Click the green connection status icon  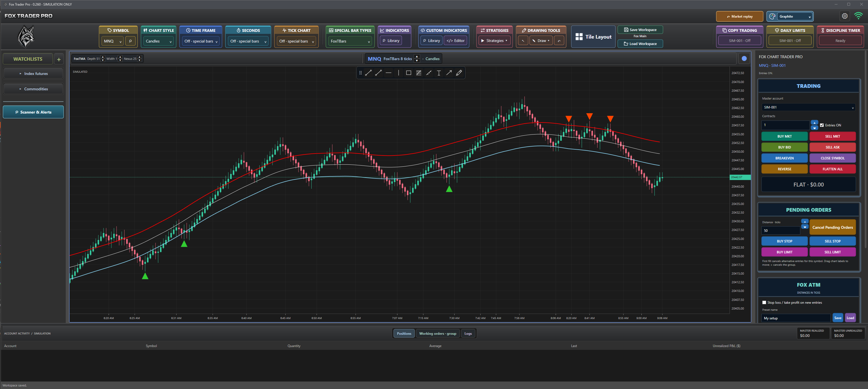(x=858, y=16)
